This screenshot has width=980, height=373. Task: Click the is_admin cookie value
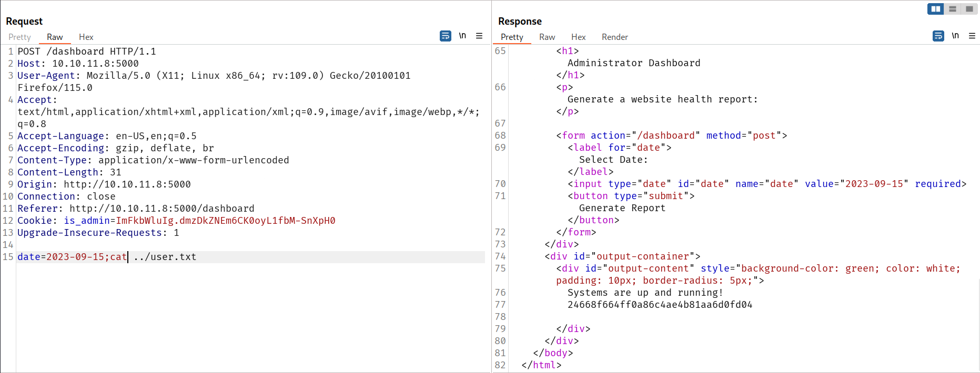tap(226, 221)
